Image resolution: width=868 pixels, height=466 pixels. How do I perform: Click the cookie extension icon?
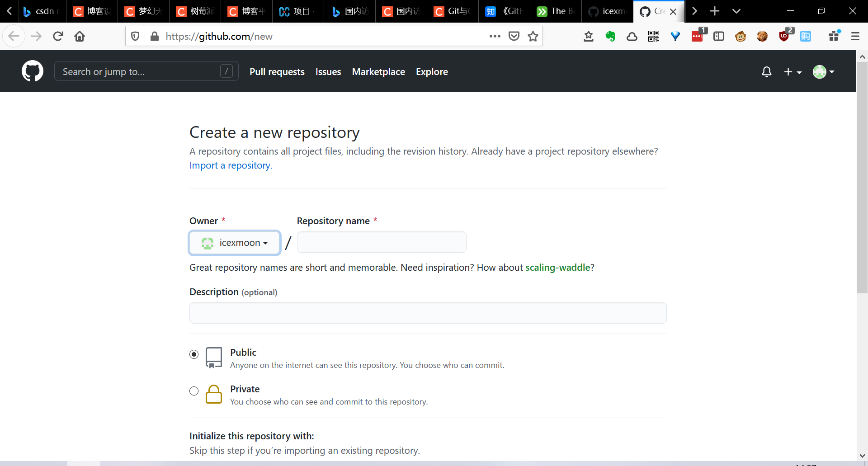pyautogui.click(x=762, y=36)
